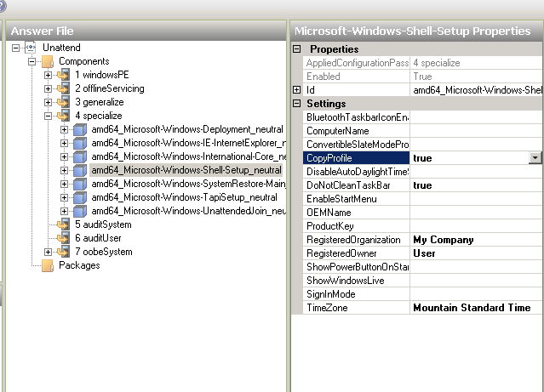Click the Deployment_neutral component cube icon
The width and height of the screenshot is (544, 392).
[x=79, y=129]
